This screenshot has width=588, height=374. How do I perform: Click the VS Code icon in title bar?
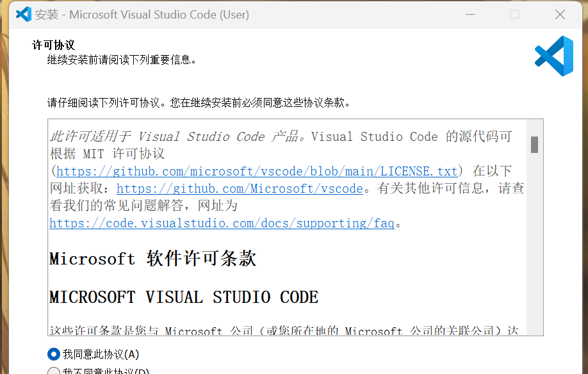(x=24, y=14)
